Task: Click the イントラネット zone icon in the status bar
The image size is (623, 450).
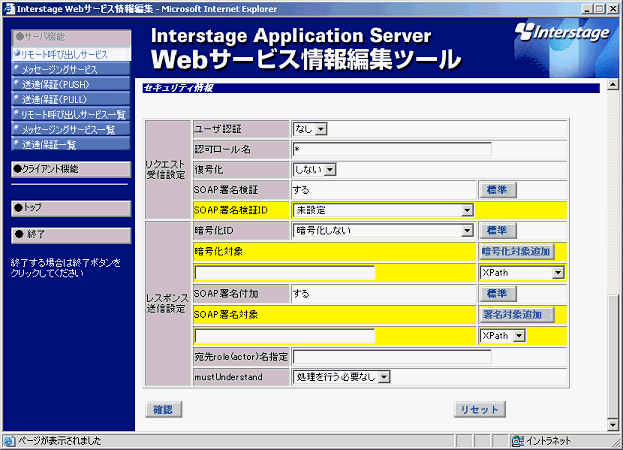Action: (x=518, y=441)
